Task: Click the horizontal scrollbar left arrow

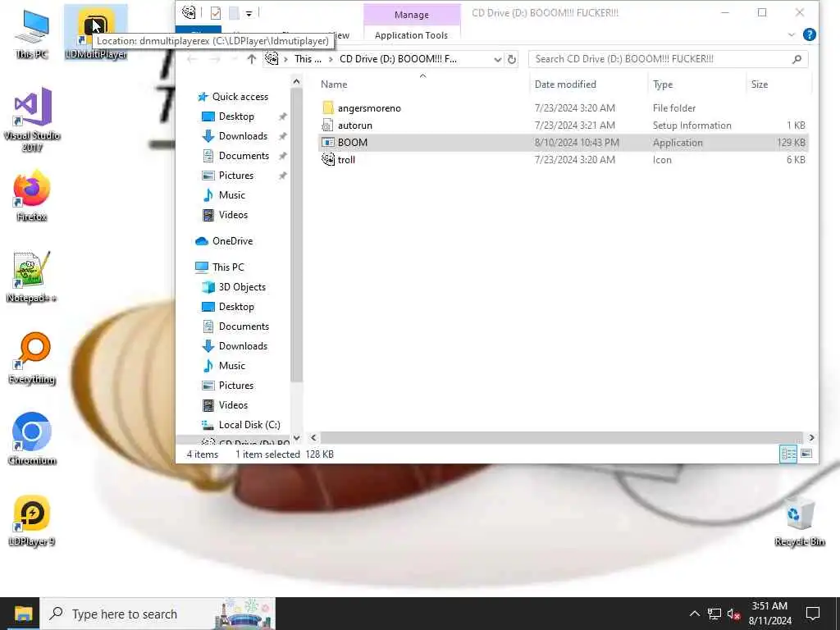Action: (313, 438)
